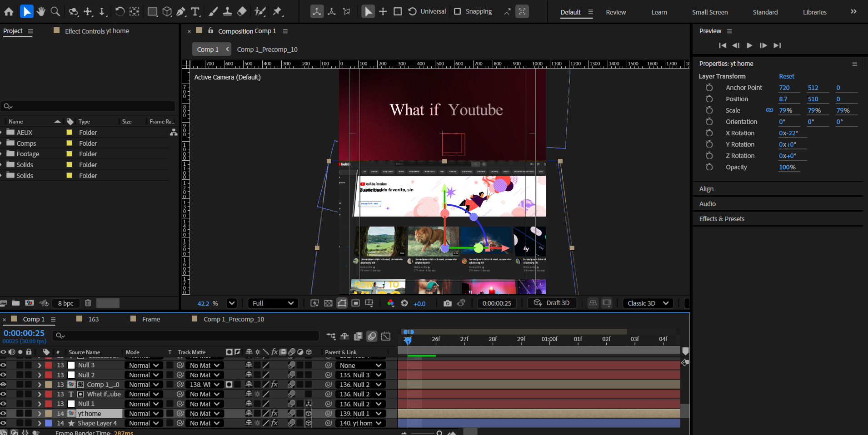
Task: Open the Full resolution dropdown
Action: pyautogui.click(x=273, y=303)
